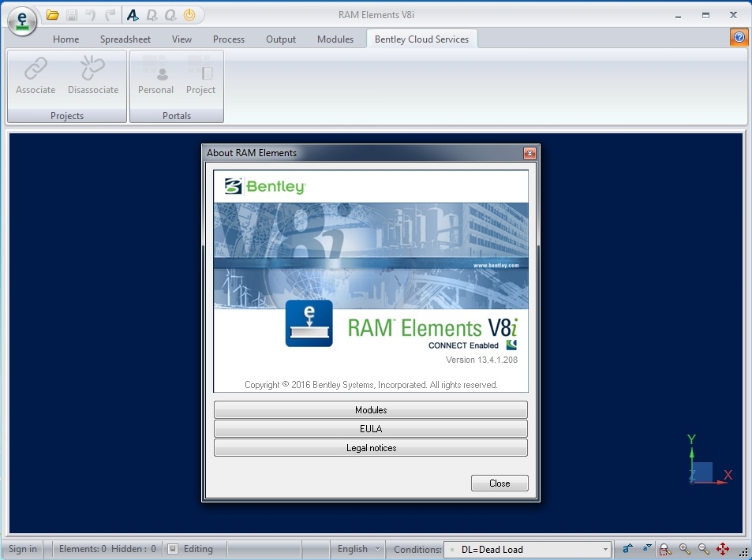Open the Output ribbon tab

point(281,39)
